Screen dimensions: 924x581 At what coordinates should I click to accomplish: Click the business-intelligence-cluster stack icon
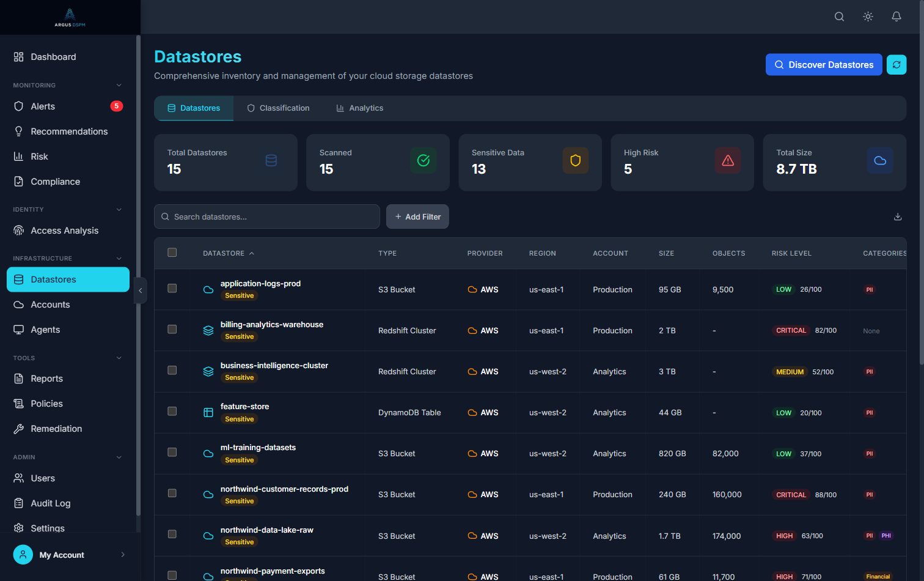point(208,371)
